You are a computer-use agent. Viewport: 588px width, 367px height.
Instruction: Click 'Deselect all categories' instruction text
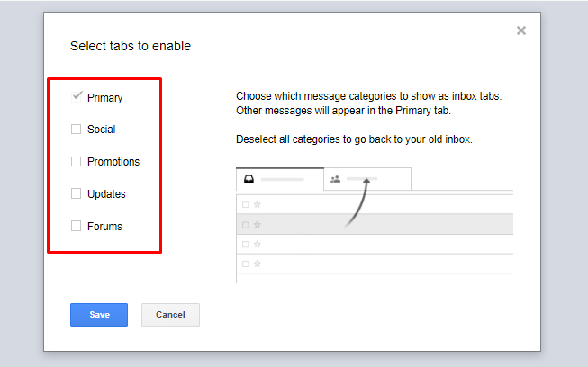click(354, 139)
